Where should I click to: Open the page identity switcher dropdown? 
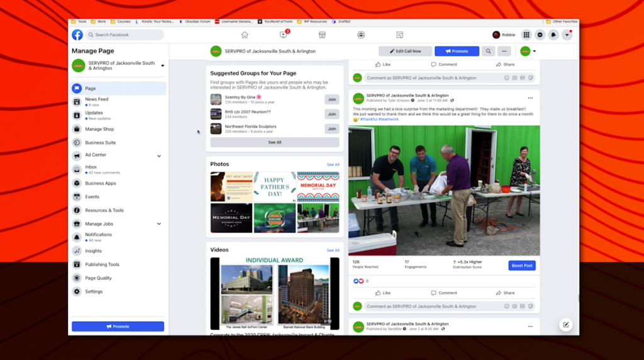tap(528, 52)
